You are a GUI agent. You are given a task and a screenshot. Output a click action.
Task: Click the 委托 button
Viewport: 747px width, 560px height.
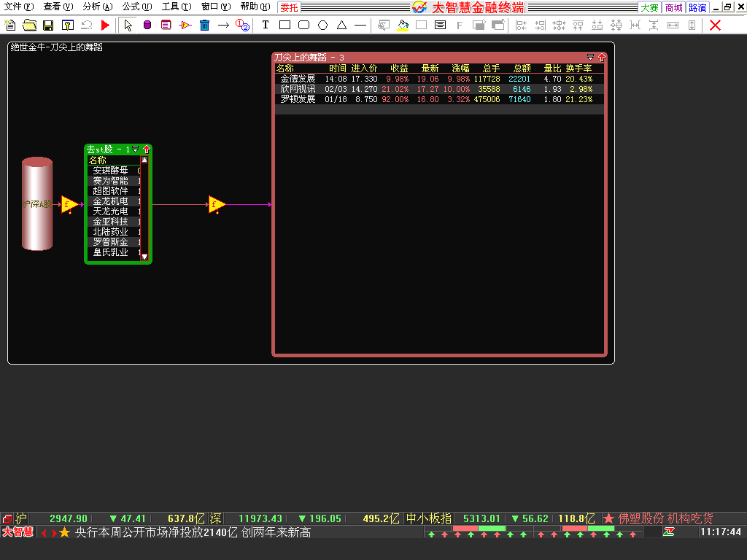point(289,7)
